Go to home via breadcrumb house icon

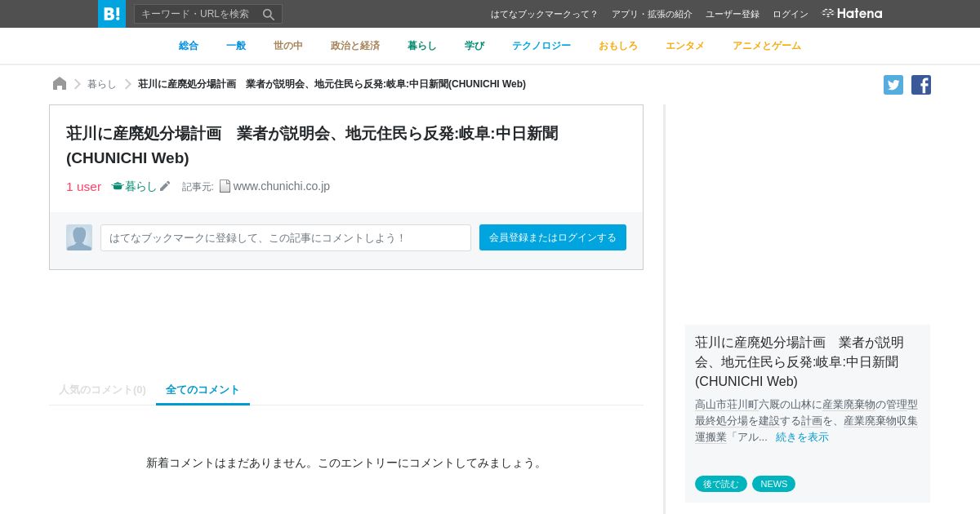point(60,84)
